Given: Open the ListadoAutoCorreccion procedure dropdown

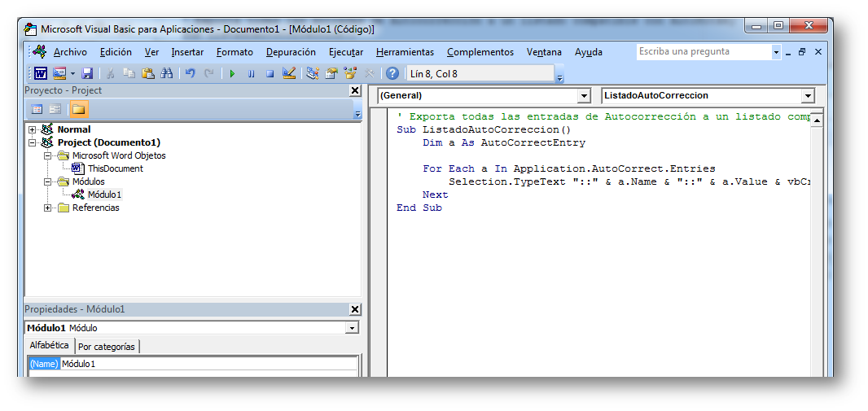Looking at the screenshot, I should click(x=808, y=96).
